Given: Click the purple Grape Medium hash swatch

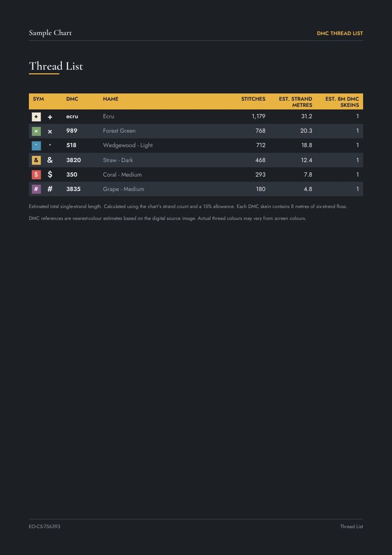Looking at the screenshot, I should click(x=36, y=189).
